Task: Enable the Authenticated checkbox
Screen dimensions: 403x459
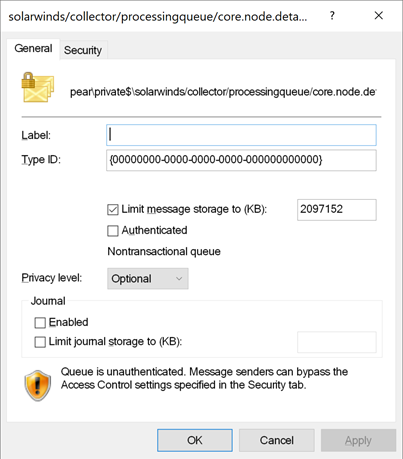Action: [x=113, y=231]
